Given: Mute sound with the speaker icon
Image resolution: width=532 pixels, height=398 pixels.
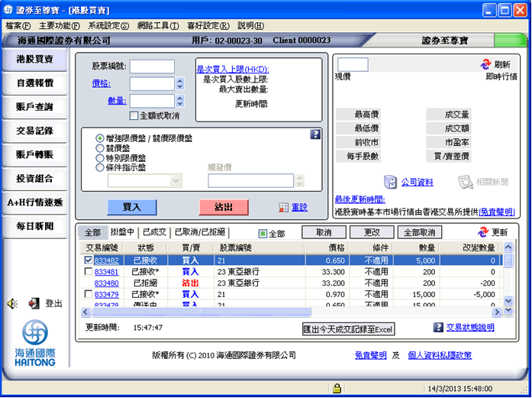Looking at the screenshot, I should pyautogui.click(x=12, y=303).
